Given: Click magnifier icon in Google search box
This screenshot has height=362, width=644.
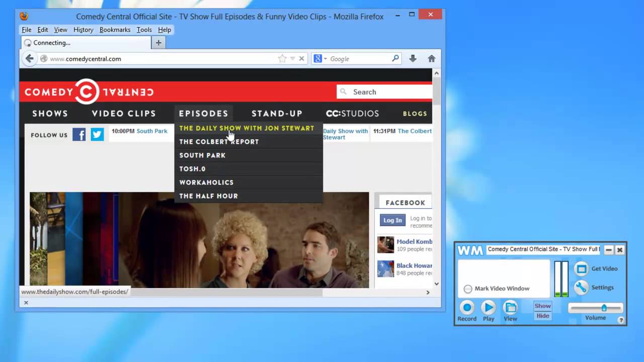Looking at the screenshot, I should (x=395, y=59).
